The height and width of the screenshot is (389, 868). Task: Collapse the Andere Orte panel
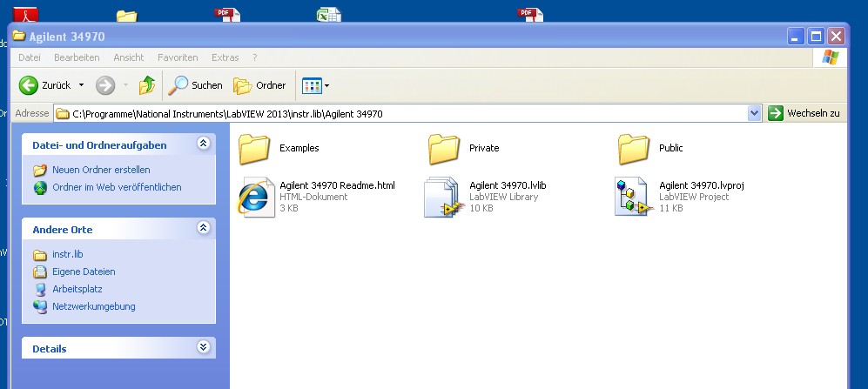click(x=203, y=228)
